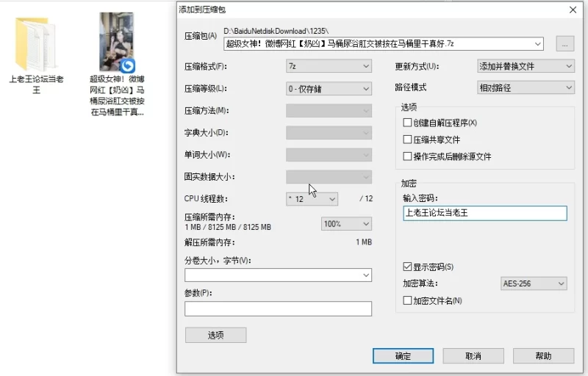Enable 操作完成后删除源文件 checkbox
Viewport: 588px width, 376px height.
pyautogui.click(x=407, y=156)
